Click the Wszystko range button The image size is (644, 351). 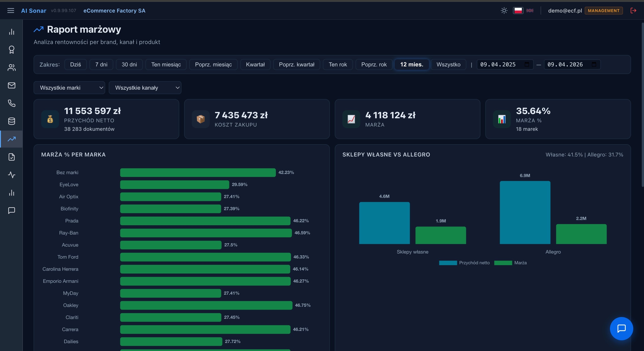(x=448, y=64)
